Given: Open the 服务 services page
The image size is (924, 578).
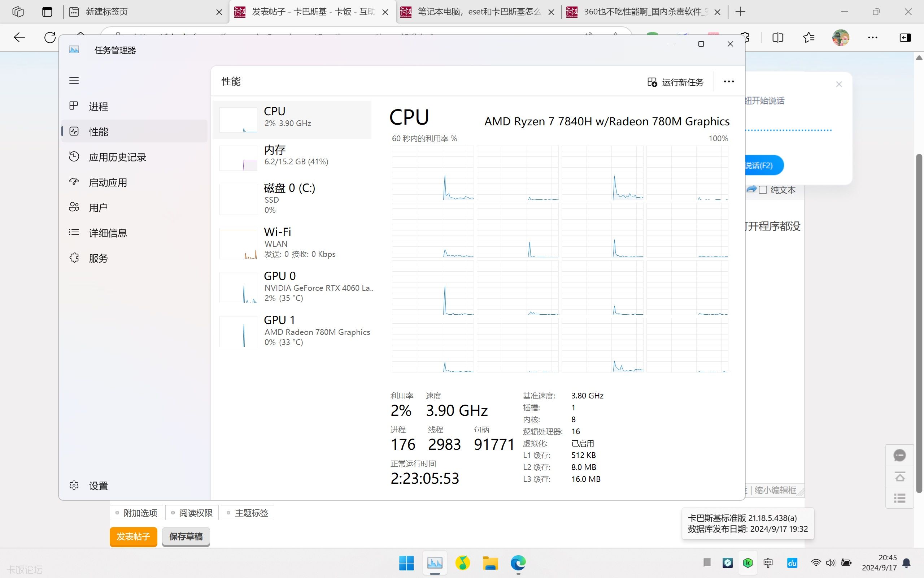Looking at the screenshot, I should pyautogui.click(x=134, y=258).
